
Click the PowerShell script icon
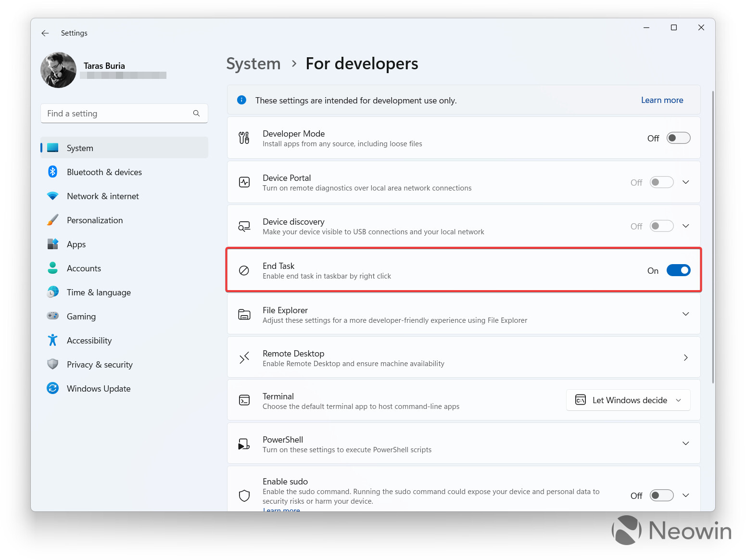pos(244,444)
